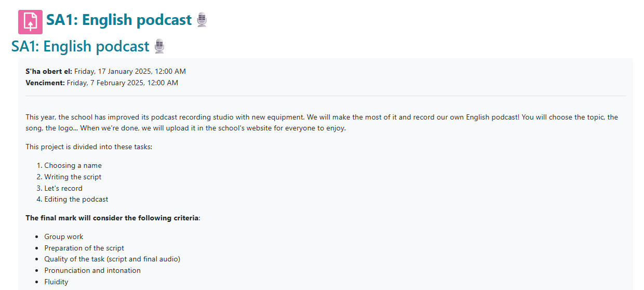This screenshot has width=644, height=290.
Task: Click the microphone emoji beside the second heading
Action: tap(159, 46)
